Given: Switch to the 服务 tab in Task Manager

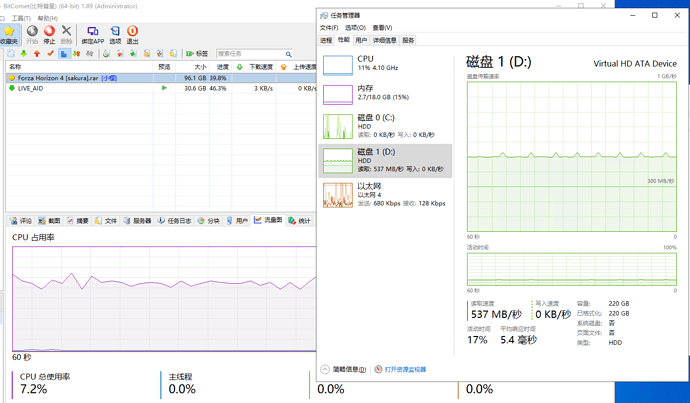Looking at the screenshot, I should (x=408, y=40).
